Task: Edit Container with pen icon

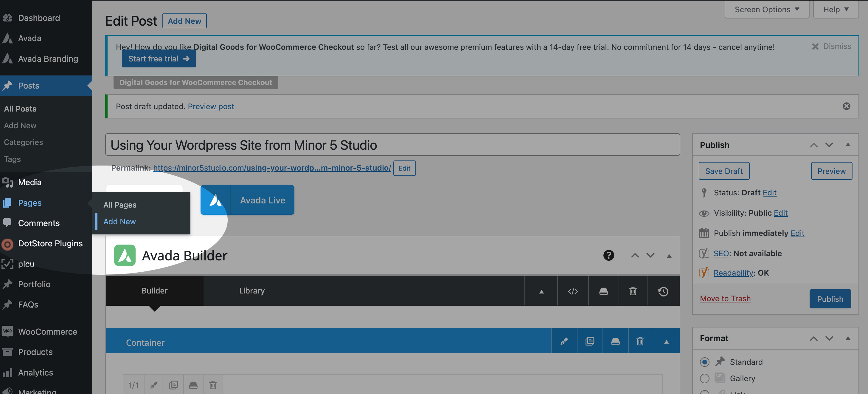Action: 564,341
